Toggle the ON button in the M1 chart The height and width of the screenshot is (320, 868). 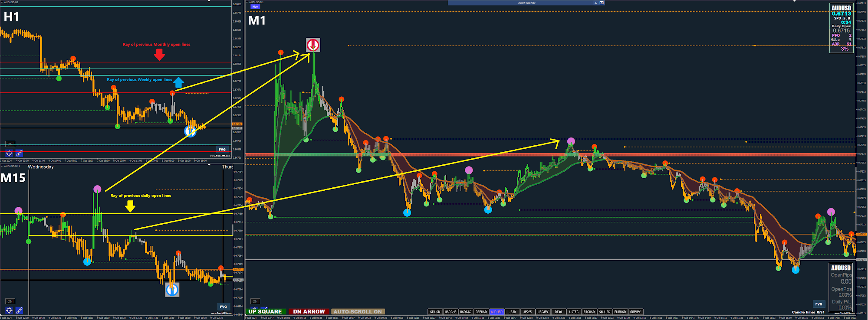coord(255,301)
